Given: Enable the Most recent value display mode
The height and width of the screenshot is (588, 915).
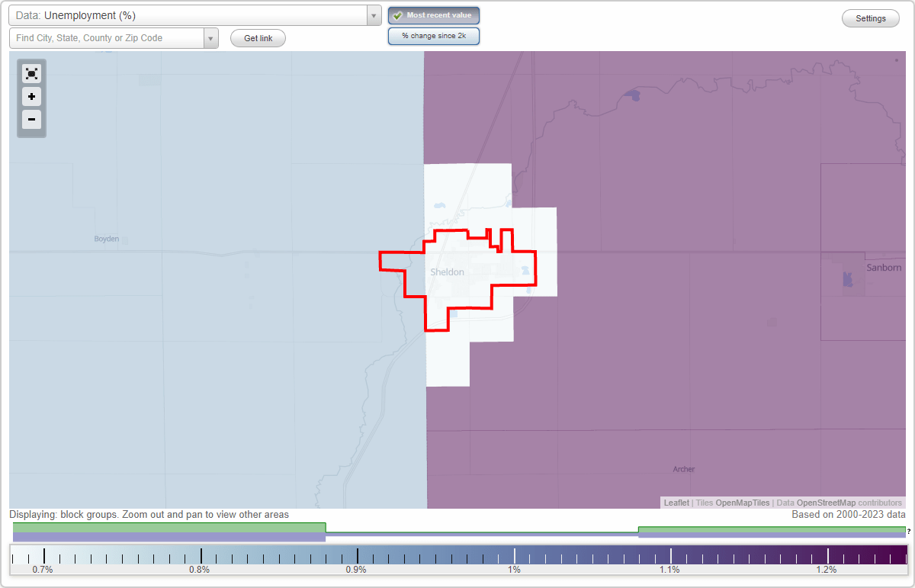Looking at the screenshot, I should (433, 15).
